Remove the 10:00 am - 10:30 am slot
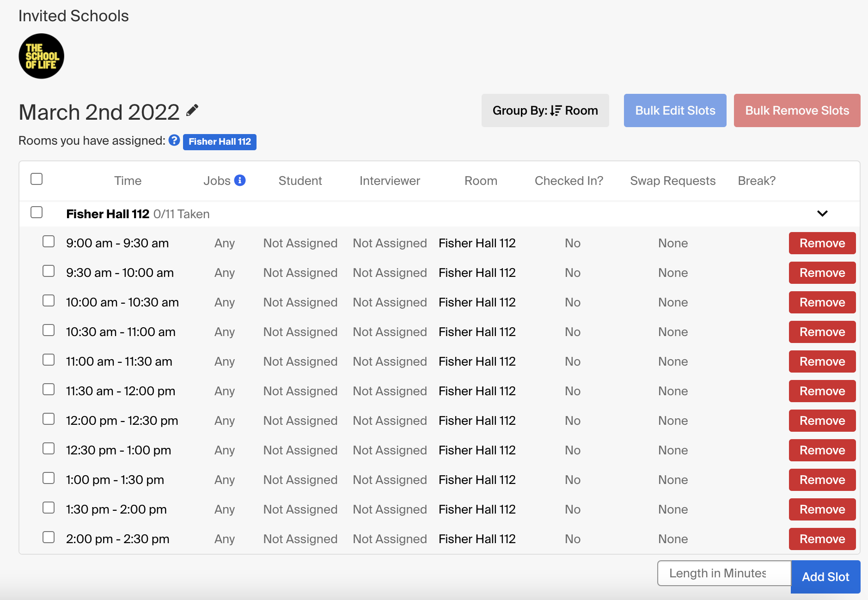 click(822, 302)
